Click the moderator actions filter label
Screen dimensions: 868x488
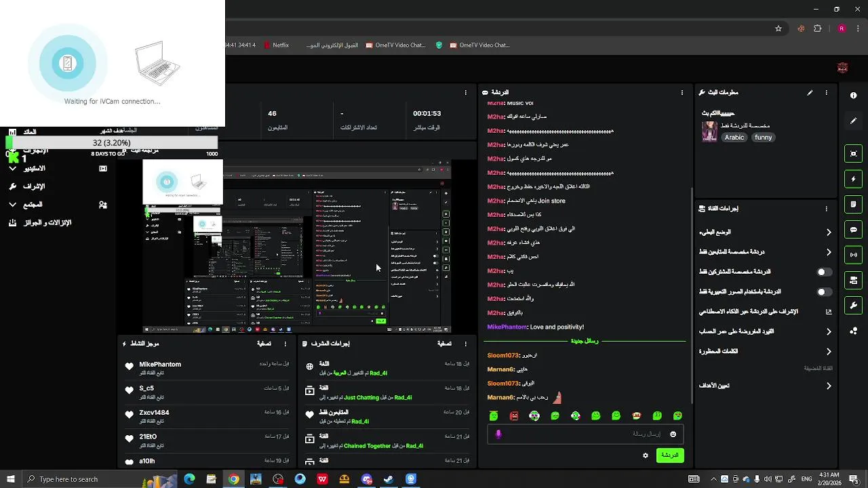click(444, 344)
